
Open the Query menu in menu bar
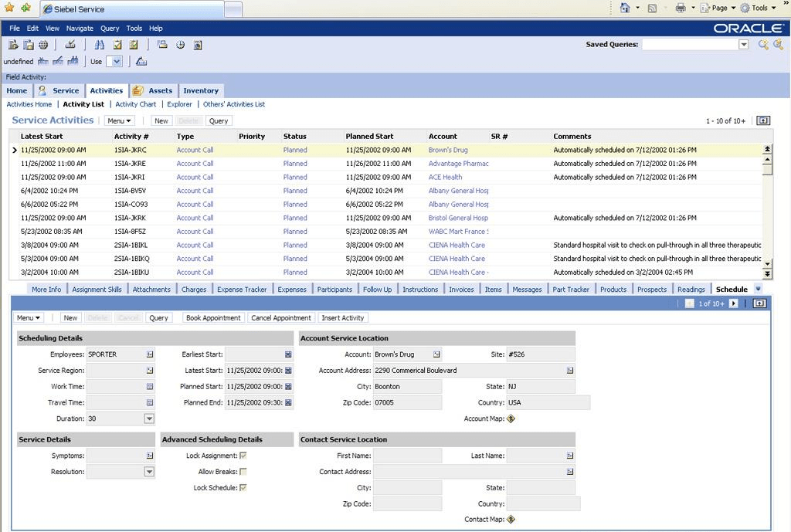pos(110,29)
